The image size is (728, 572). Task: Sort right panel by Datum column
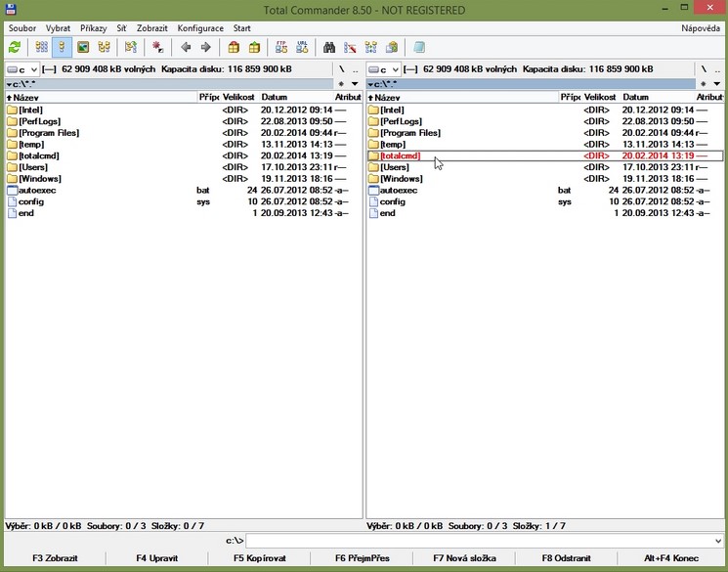pos(658,97)
